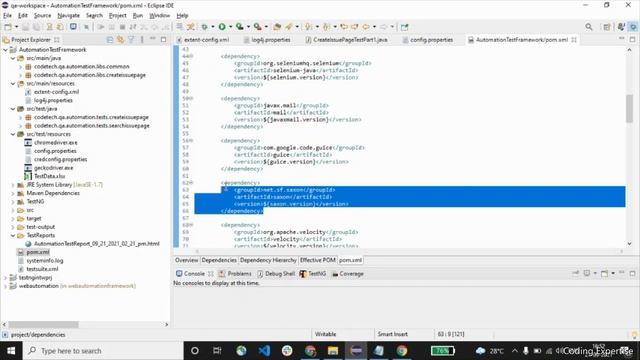Open Visual Studio Code from the taskbar

(264, 351)
